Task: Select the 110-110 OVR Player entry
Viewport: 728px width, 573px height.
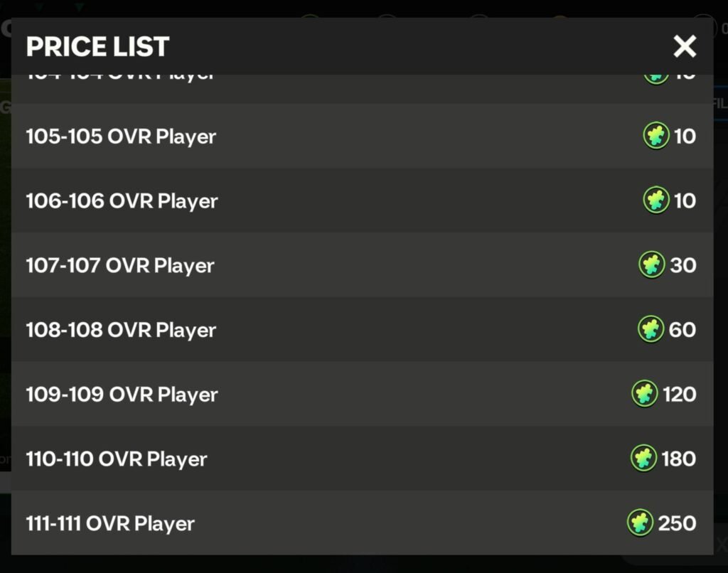Action: [117, 459]
